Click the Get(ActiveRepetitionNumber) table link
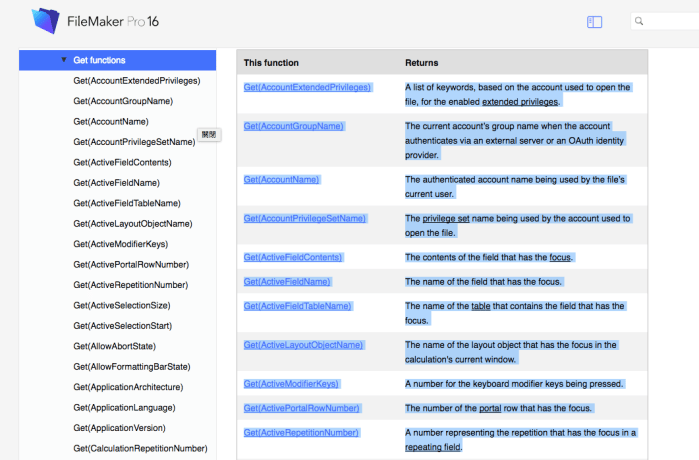 300,433
